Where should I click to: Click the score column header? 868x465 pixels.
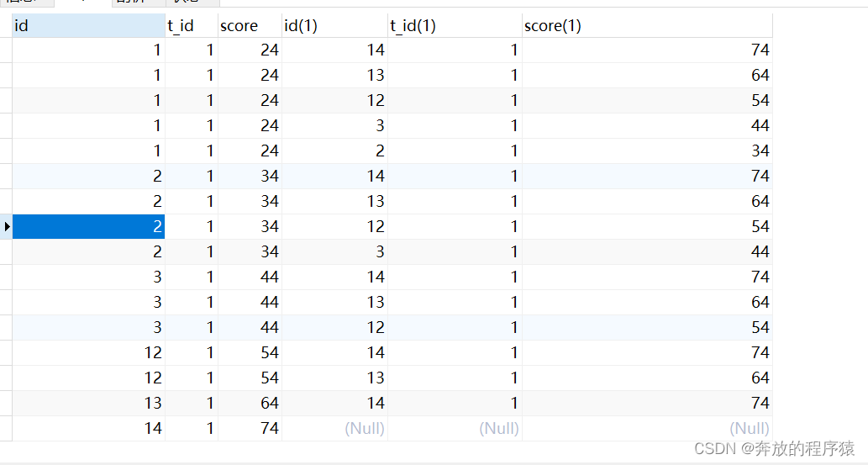(249, 26)
